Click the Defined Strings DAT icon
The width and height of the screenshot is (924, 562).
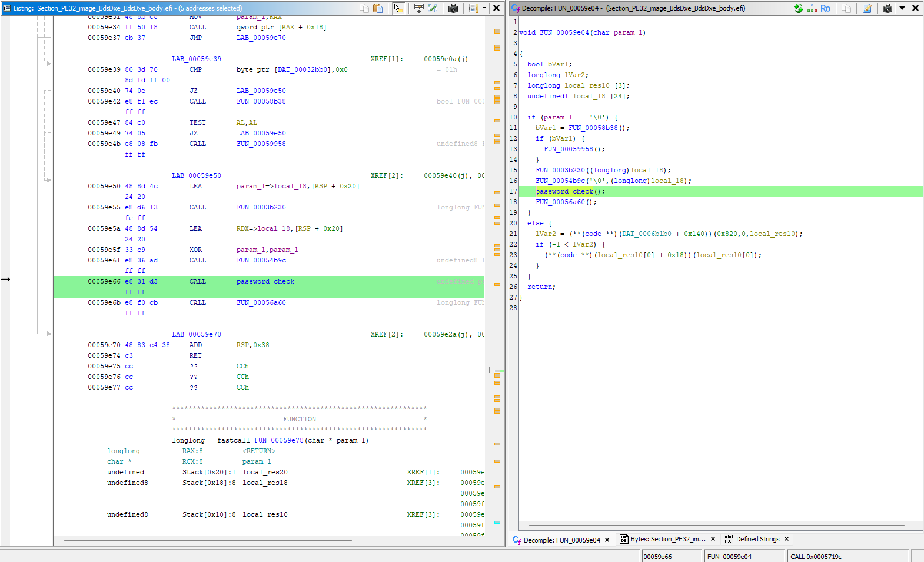[x=729, y=539]
